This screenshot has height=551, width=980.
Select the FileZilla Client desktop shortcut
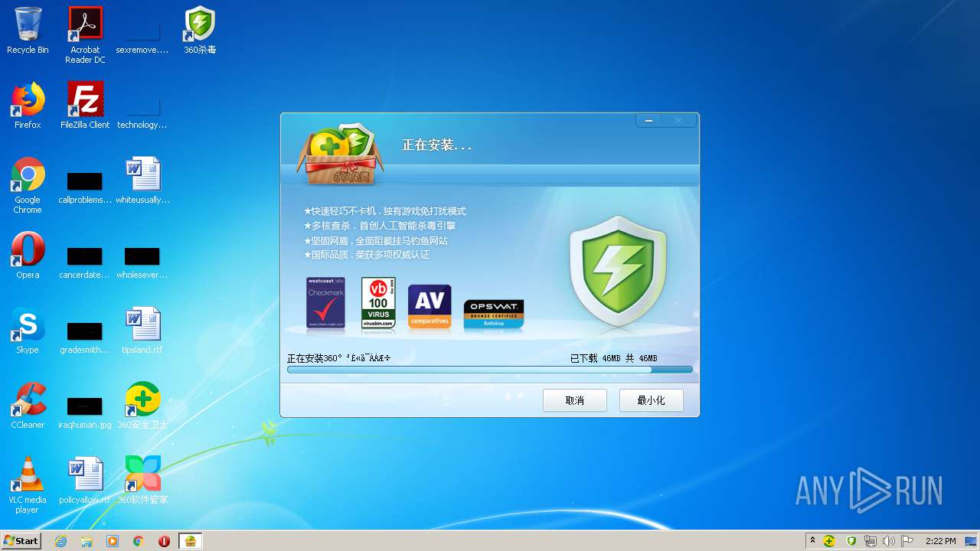(85, 106)
